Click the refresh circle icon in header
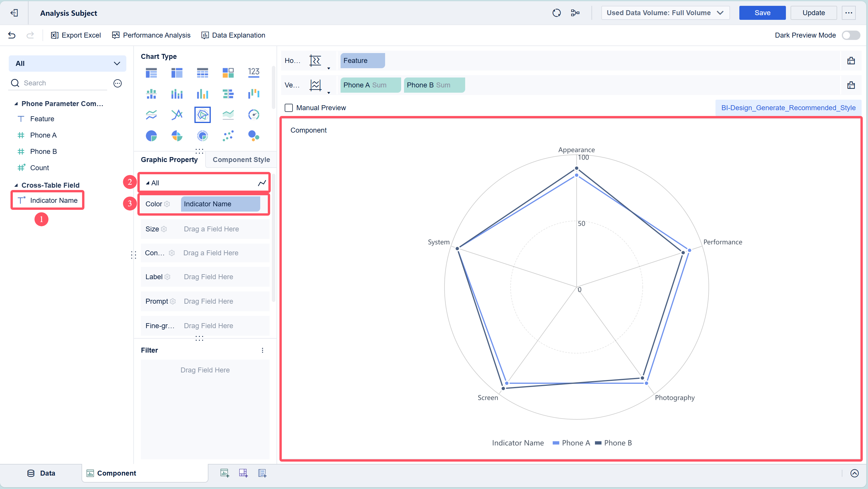This screenshot has width=868, height=489. click(556, 13)
